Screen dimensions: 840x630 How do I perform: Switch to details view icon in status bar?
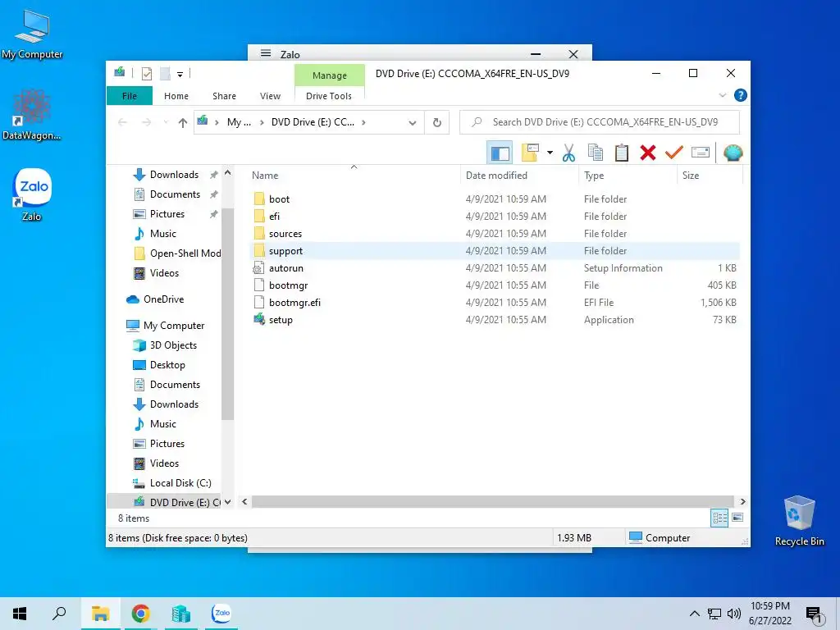tap(719, 518)
